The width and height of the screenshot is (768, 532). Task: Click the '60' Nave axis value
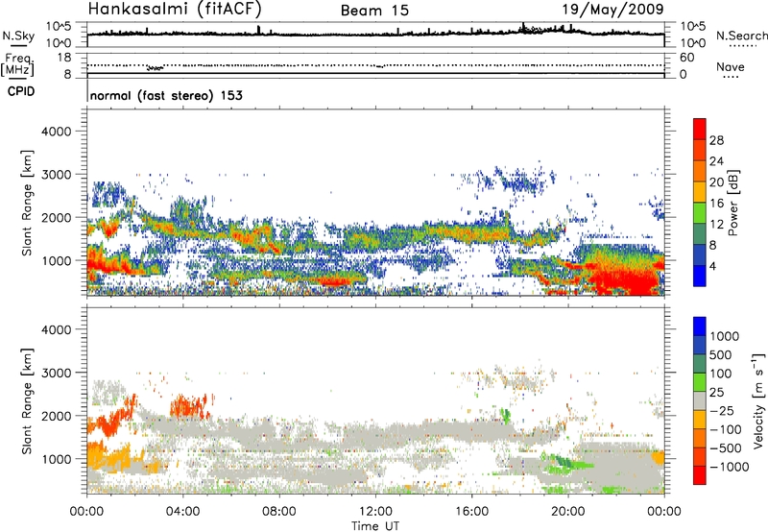[x=687, y=58]
